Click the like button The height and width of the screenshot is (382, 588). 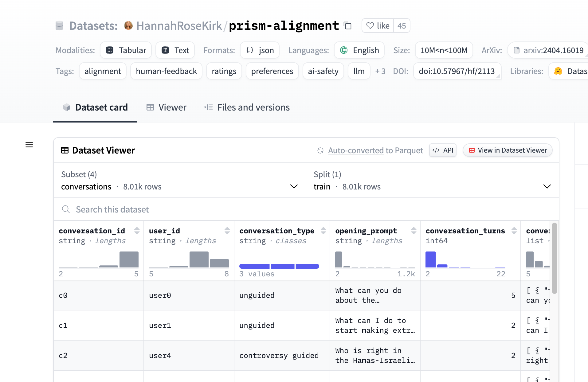pos(378,26)
